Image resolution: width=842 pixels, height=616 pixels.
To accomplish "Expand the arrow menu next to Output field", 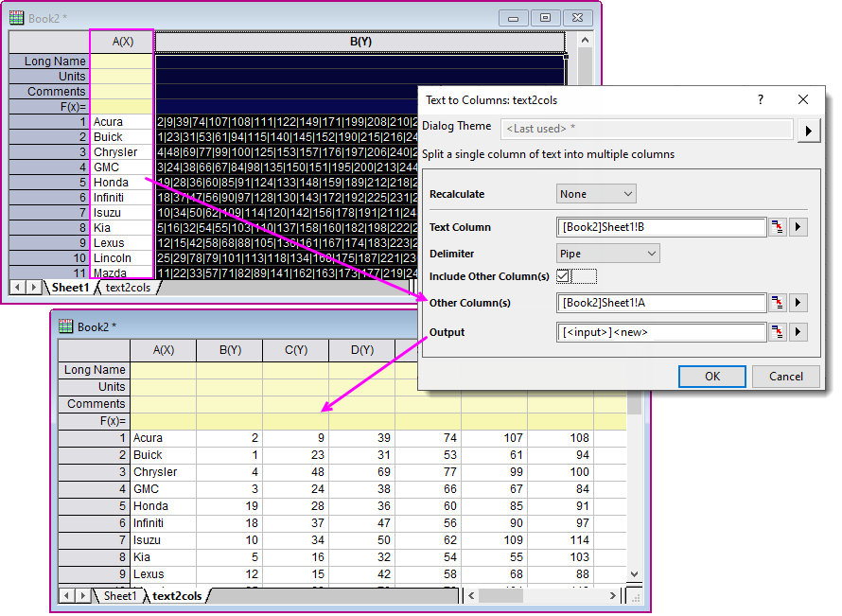I will tap(798, 332).
